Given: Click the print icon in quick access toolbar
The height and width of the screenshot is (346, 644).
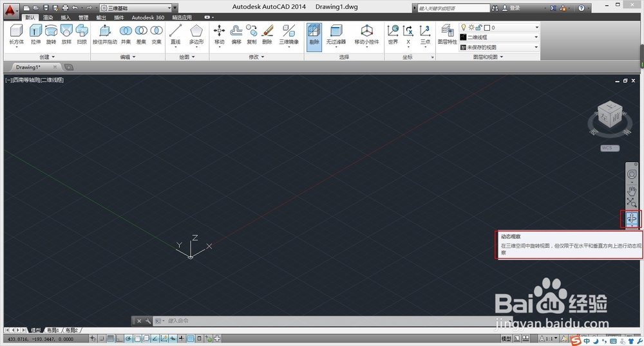Looking at the screenshot, I should pos(65,8).
